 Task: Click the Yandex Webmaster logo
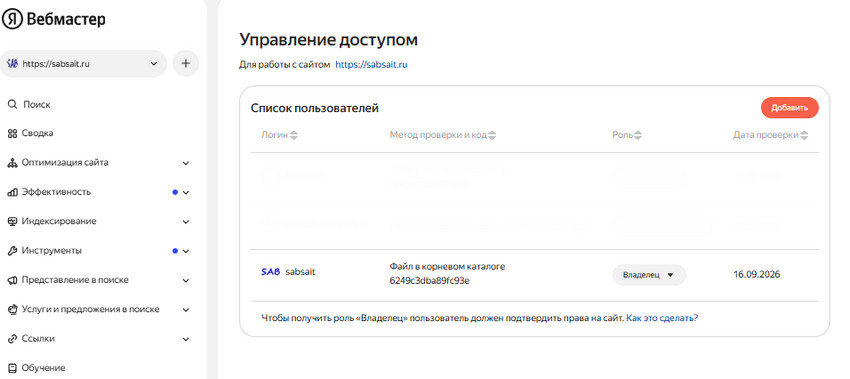coord(54,20)
